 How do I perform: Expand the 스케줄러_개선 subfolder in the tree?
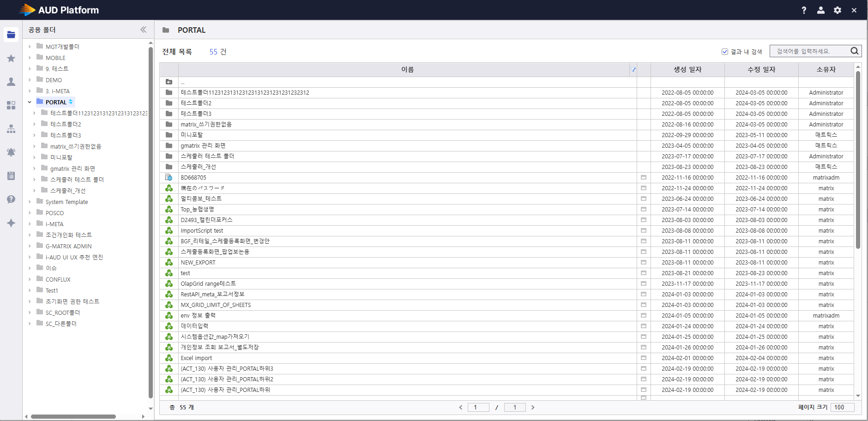click(x=34, y=191)
